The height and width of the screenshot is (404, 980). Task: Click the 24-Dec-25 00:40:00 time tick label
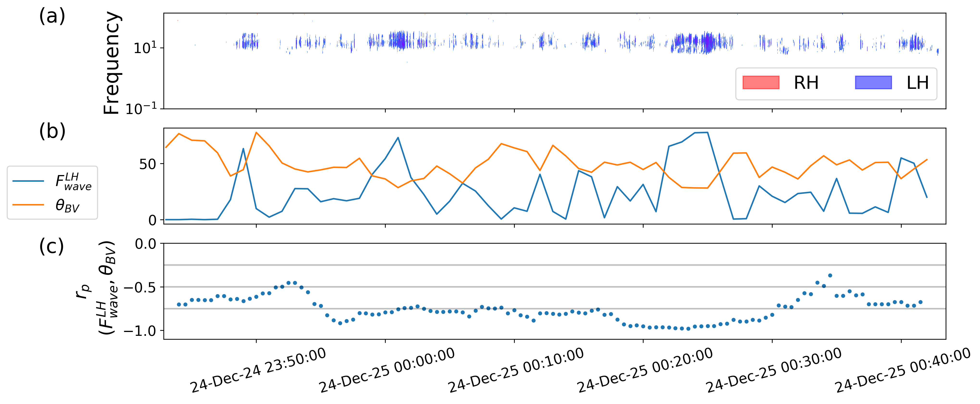(902, 370)
